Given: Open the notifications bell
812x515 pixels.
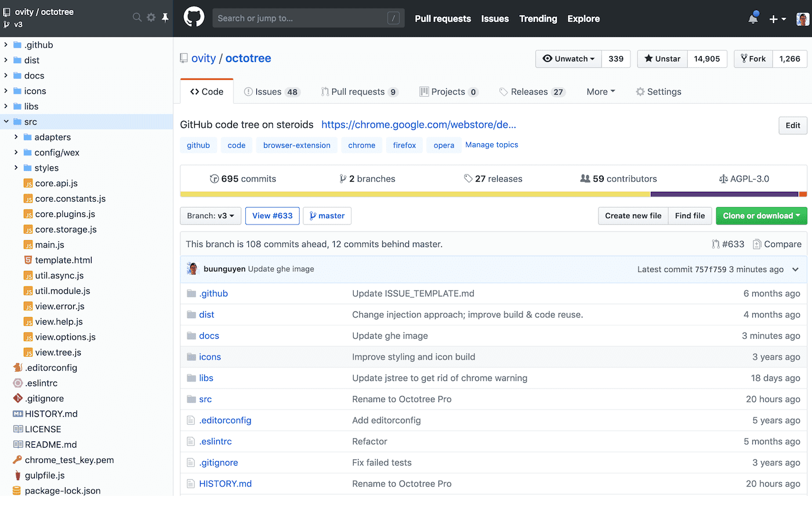Looking at the screenshot, I should [753, 19].
